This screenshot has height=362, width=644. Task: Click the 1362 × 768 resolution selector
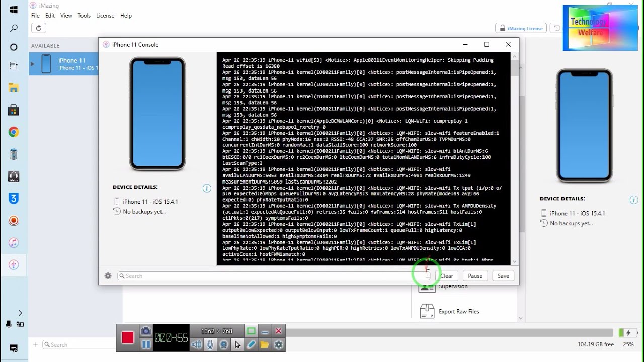coord(217,331)
